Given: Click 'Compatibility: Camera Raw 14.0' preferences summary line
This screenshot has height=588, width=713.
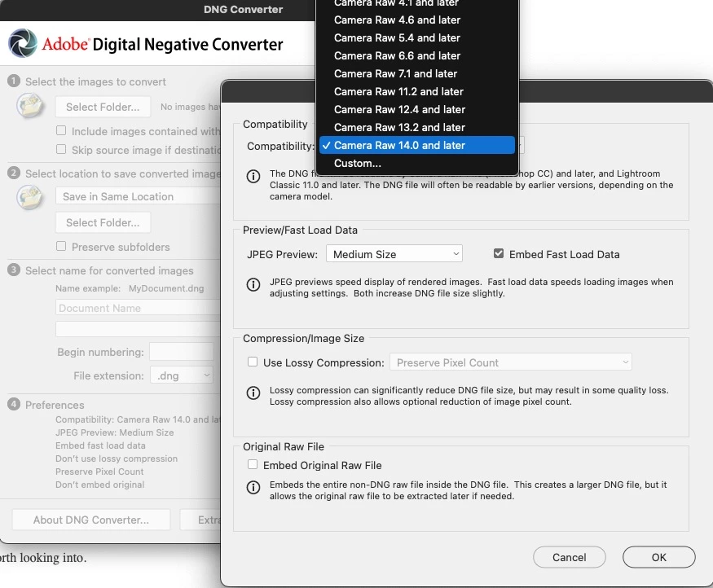Looking at the screenshot, I should (x=138, y=419).
